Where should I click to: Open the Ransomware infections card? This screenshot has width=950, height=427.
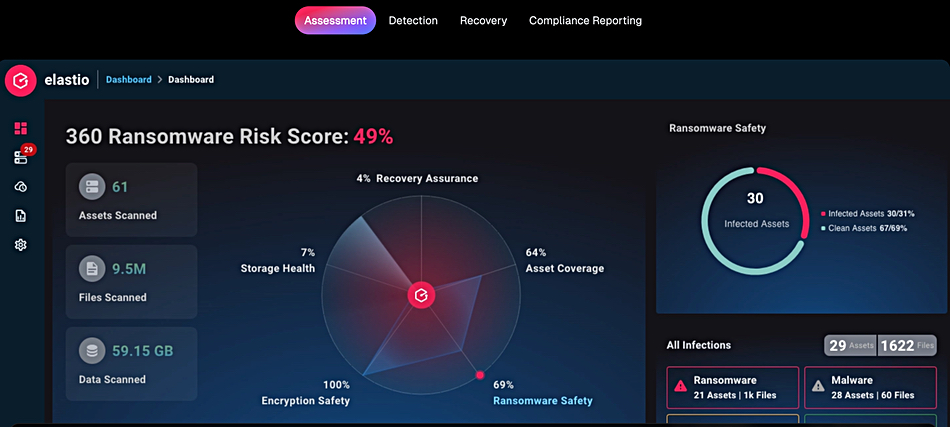732,388
